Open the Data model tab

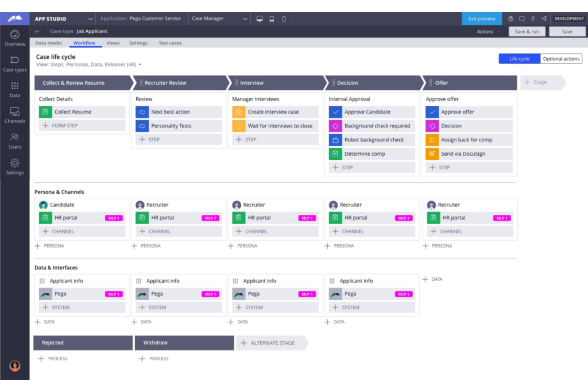(48, 43)
